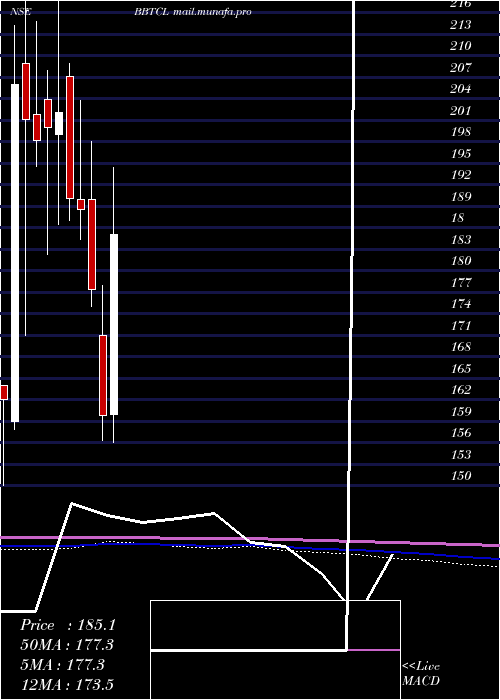Click the <<Live MACD label
The width and height of the screenshot is (500, 700).
[x=421, y=674]
